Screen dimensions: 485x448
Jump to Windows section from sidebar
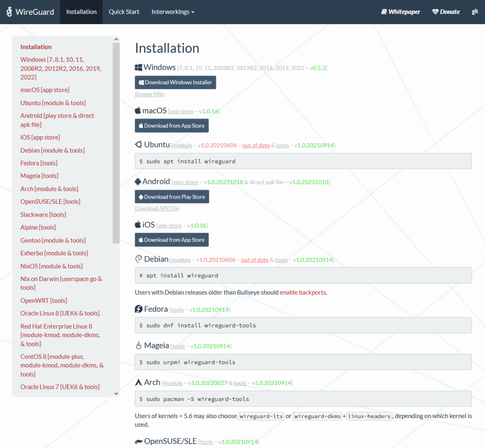(61, 68)
